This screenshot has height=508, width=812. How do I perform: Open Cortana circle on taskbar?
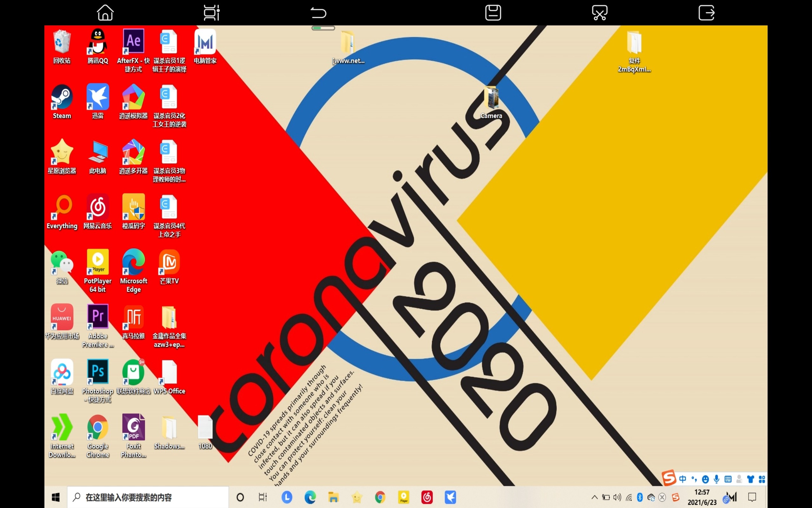click(240, 497)
